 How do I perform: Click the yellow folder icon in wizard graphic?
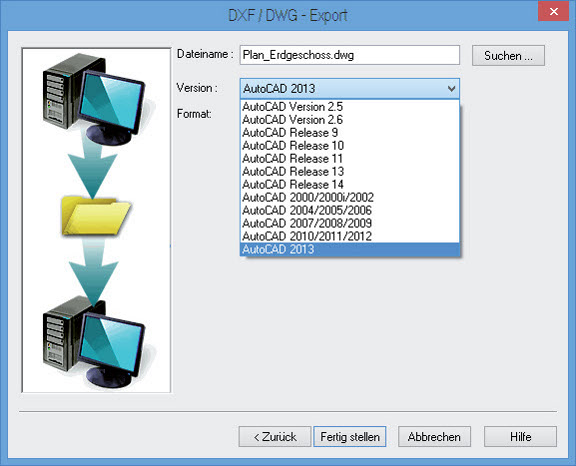[x=96, y=216]
